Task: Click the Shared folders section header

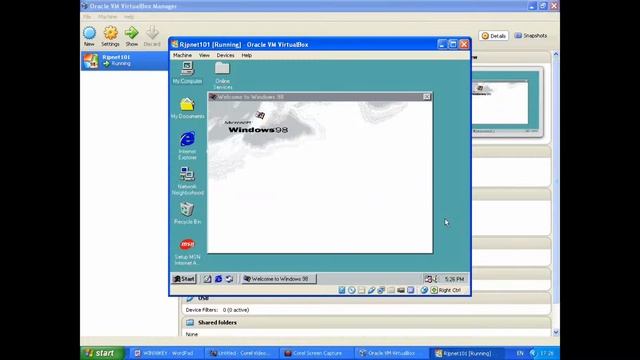Action: coord(366,322)
